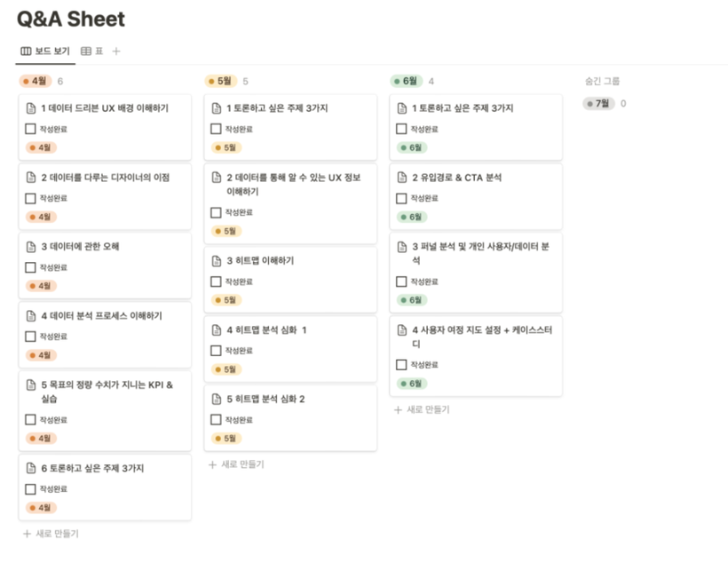Click page icon on '3 히트맵 이해하기' card
Screen dimensions: 728x563
tap(216, 261)
